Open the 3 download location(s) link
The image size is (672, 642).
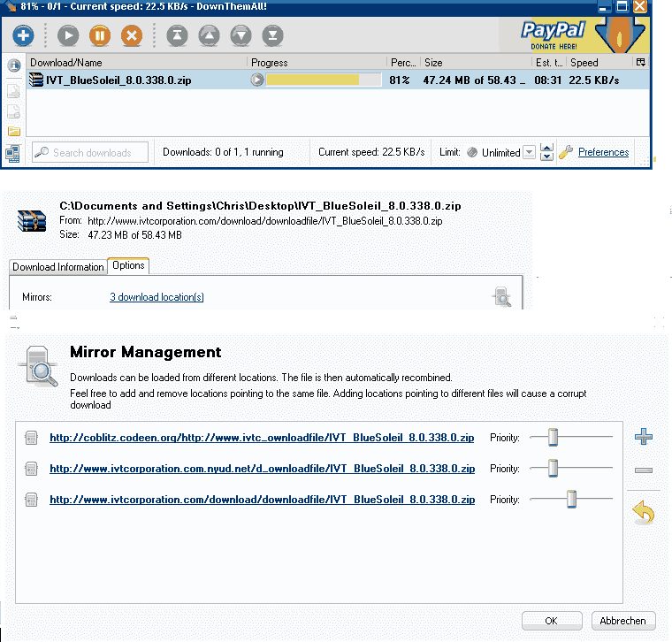click(x=157, y=297)
